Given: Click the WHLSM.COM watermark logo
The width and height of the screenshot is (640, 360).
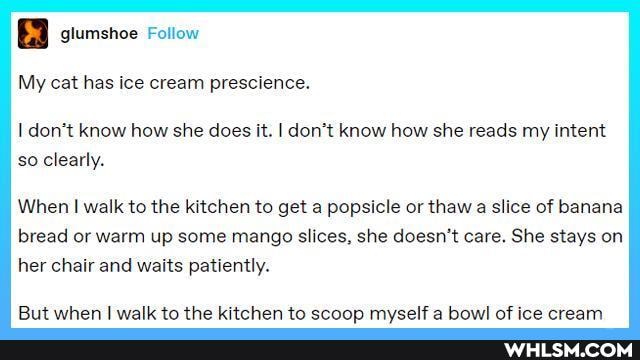Looking at the screenshot, I should pos(569,350).
